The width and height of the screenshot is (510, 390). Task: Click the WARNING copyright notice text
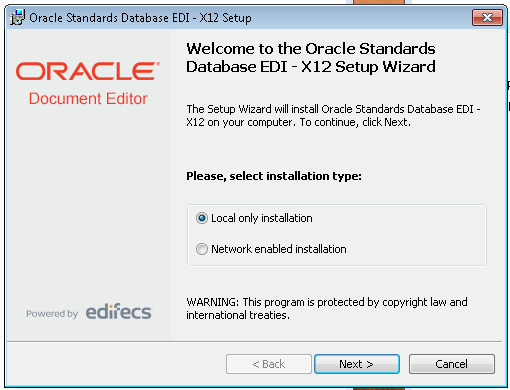tap(327, 308)
